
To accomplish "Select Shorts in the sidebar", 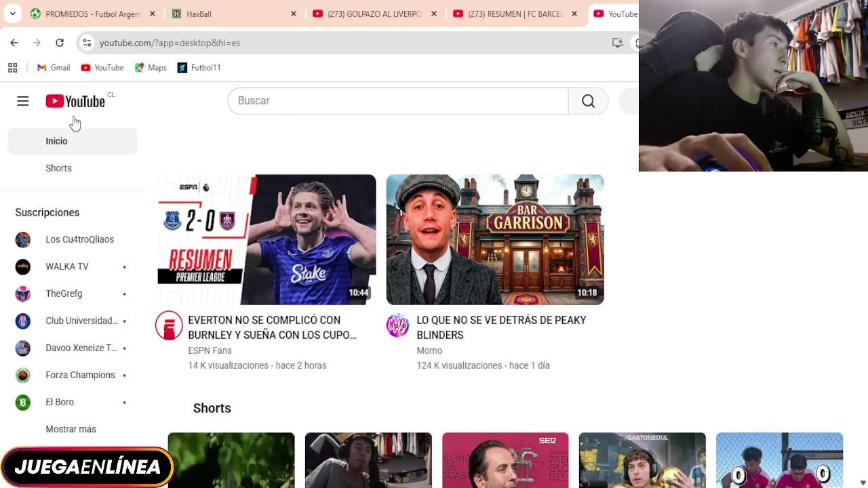I will [73, 168].
